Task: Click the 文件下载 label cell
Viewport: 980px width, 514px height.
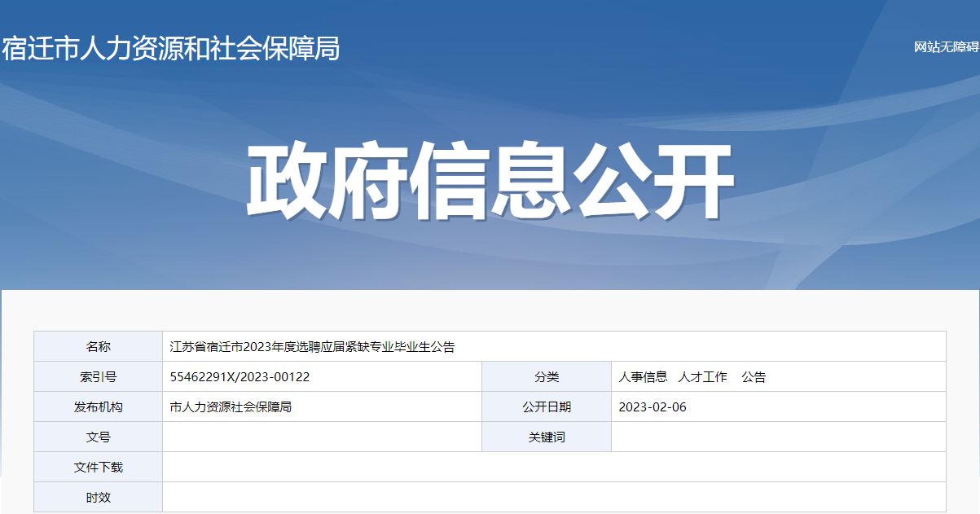Action: pos(99,468)
